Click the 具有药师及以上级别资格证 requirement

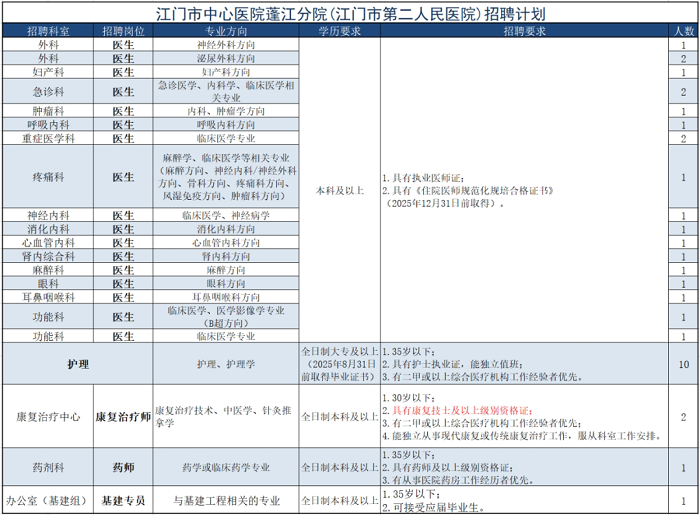[x=448, y=467]
